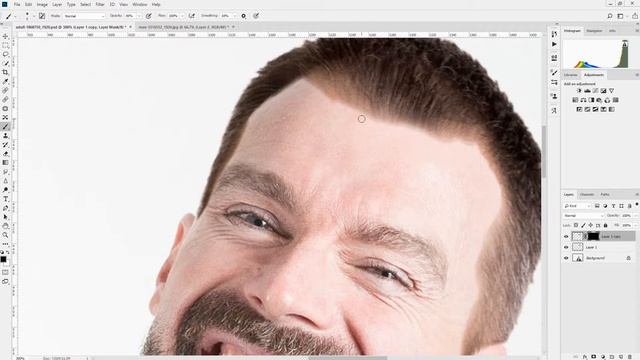Toggle pressure for size button
The image size is (640, 360).
[x=256, y=16]
